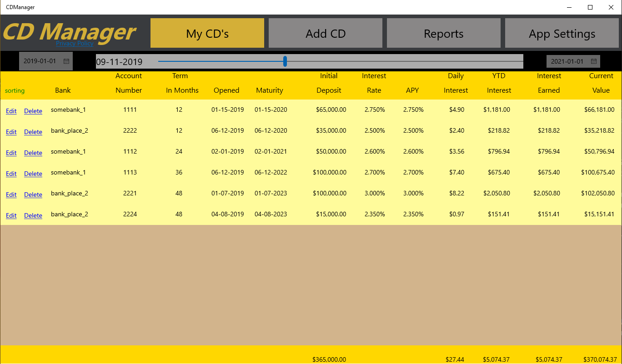Sort by the Maturity column header
This screenshot has width=622, height=364.
tap(269, 90)
